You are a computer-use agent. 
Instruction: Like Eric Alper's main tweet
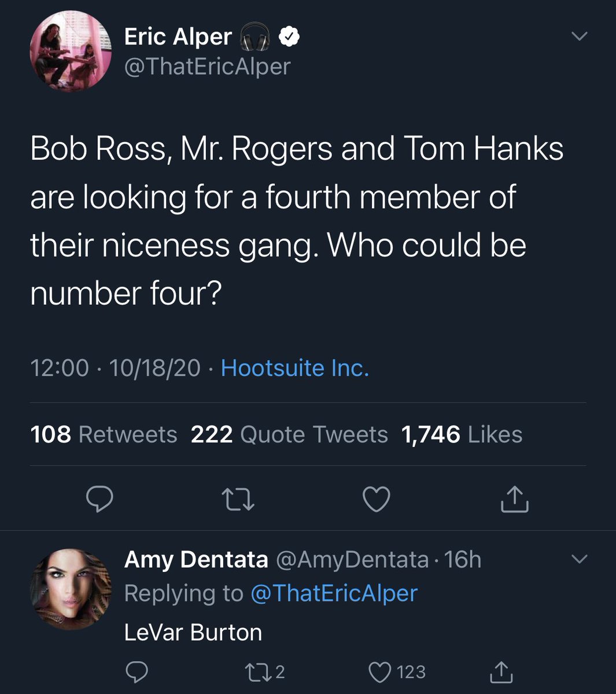click(377, 499)
